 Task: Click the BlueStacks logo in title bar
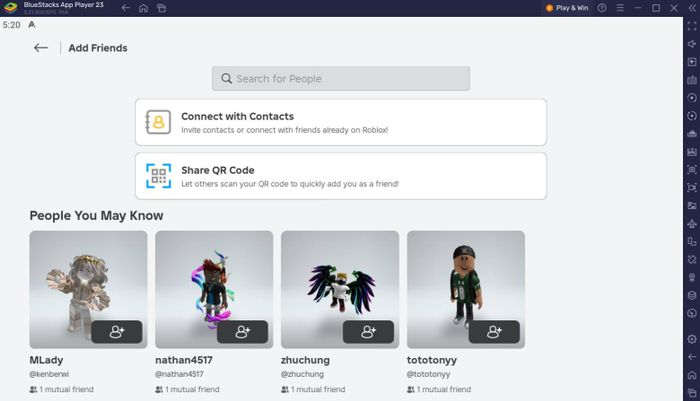10,8
